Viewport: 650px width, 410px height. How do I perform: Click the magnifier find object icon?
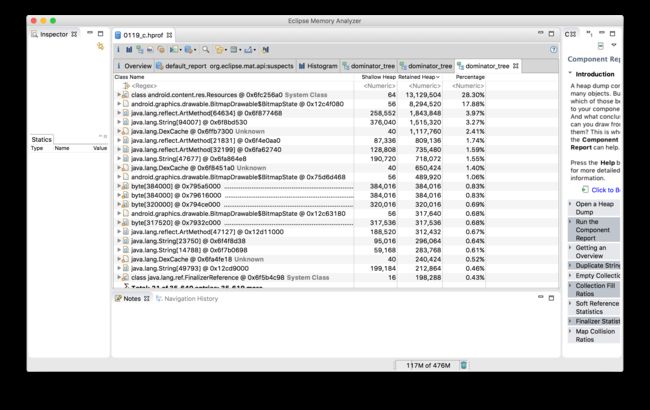click(x=206, y=50)
